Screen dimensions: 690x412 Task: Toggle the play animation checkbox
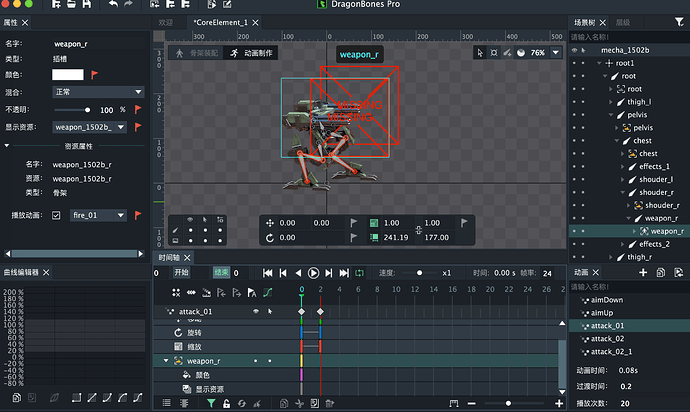[x=56, y=215]
